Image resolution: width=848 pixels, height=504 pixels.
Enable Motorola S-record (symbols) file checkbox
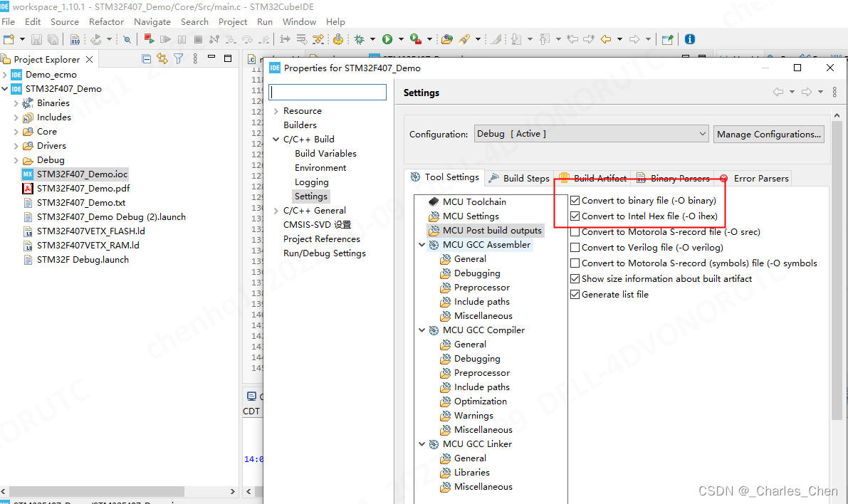(575, 263)
